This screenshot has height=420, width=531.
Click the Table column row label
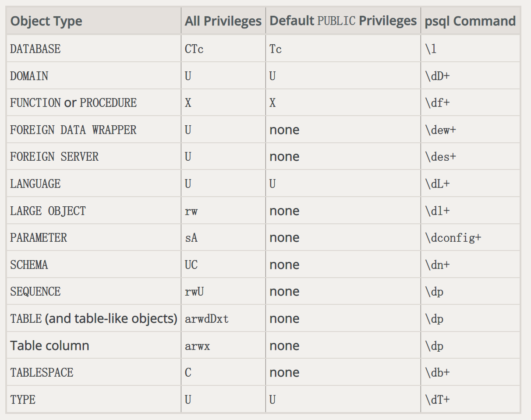[50, 346]
